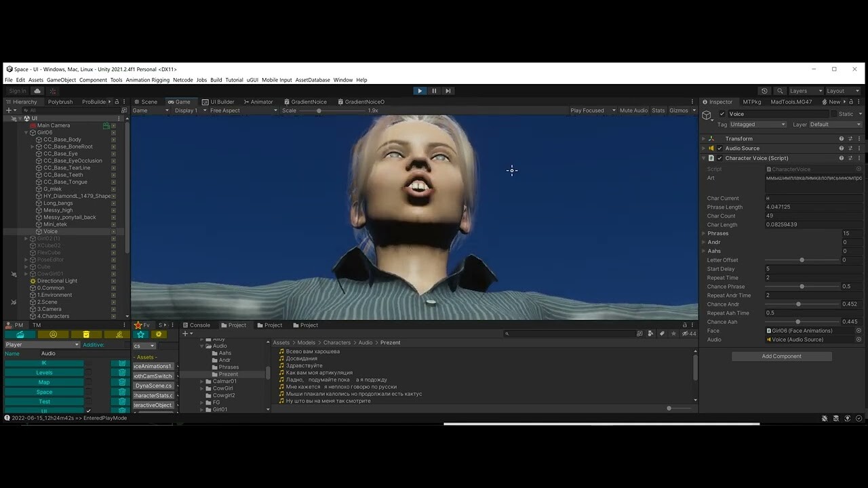Open the Free Aspect dropdown

pos(224,110)
